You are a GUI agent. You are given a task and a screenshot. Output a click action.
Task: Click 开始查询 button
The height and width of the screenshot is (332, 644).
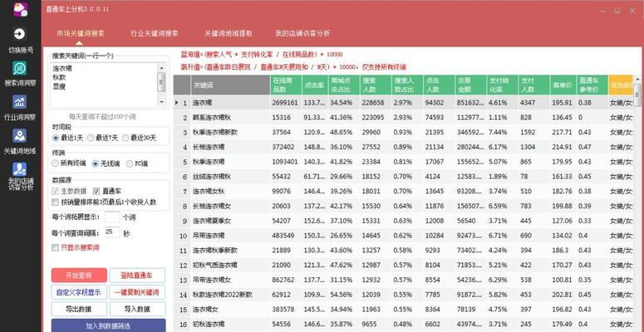(x=79, y=276)
